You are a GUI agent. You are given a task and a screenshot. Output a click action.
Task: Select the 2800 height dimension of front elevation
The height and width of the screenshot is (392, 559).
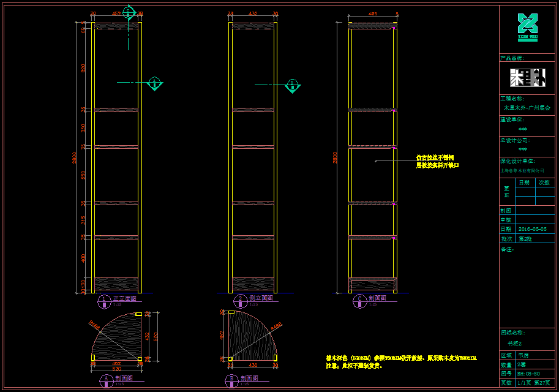[74, 157]
